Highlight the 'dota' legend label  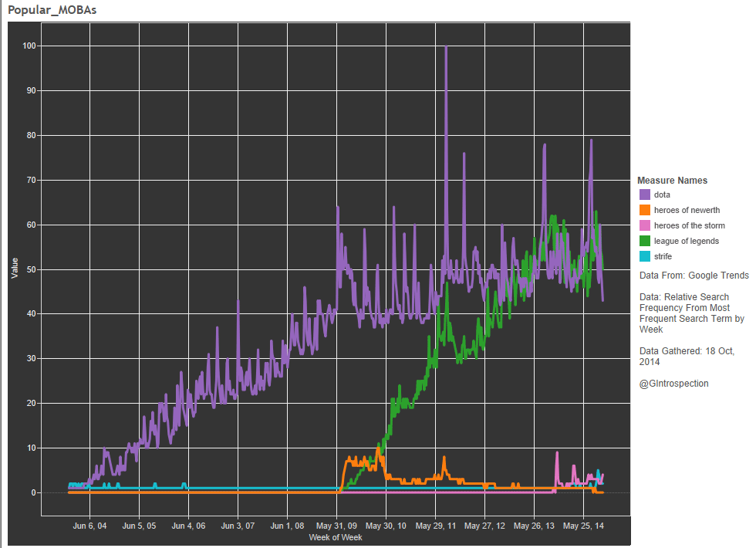coord(662,195)
